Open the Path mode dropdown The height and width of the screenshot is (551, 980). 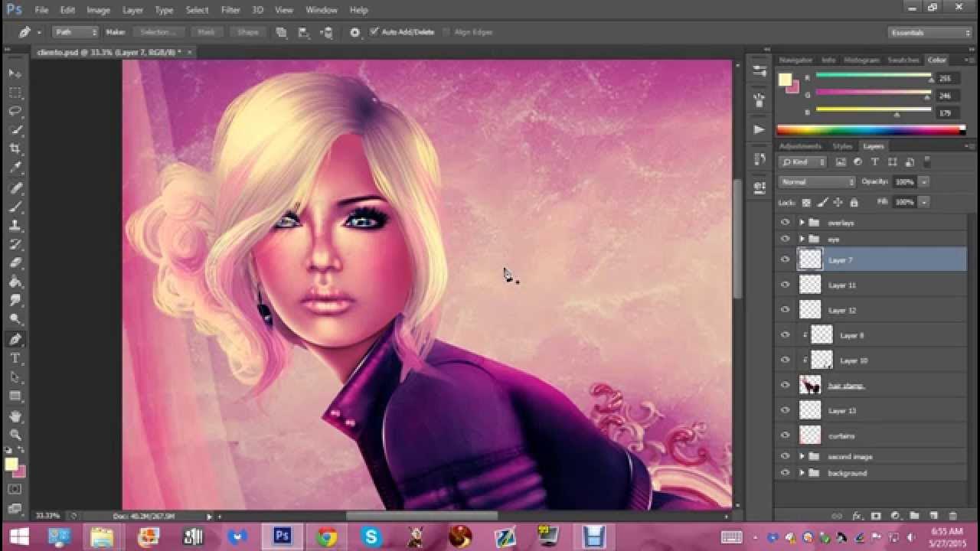click(x=77, y=32)
